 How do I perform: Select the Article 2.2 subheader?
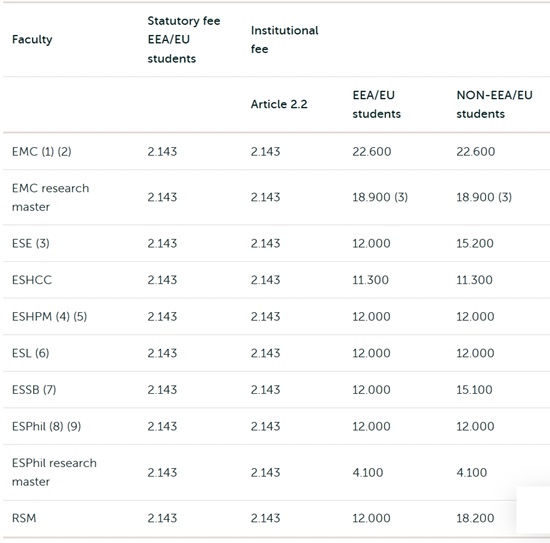tap(279, 104)
